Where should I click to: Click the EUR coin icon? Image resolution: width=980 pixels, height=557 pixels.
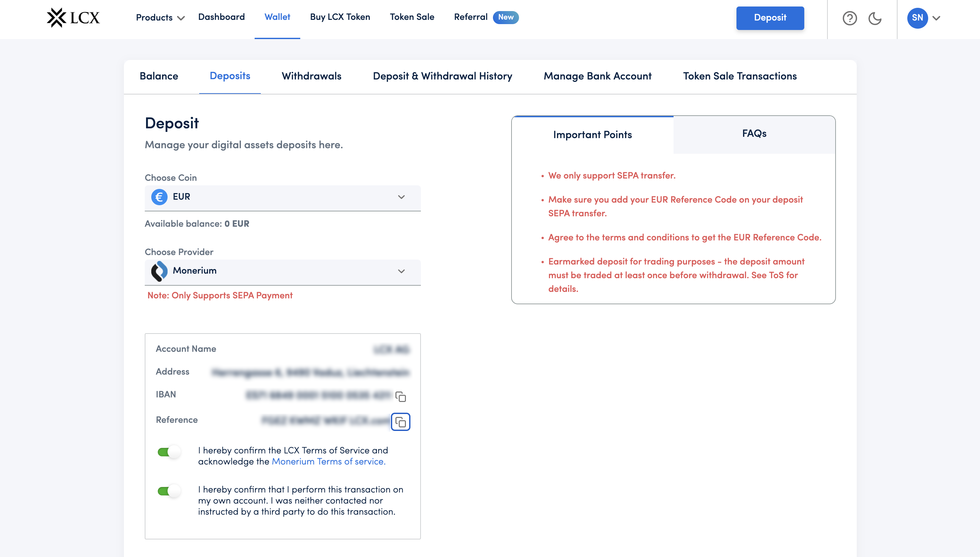pyautogui.click(x=159, y=197)
